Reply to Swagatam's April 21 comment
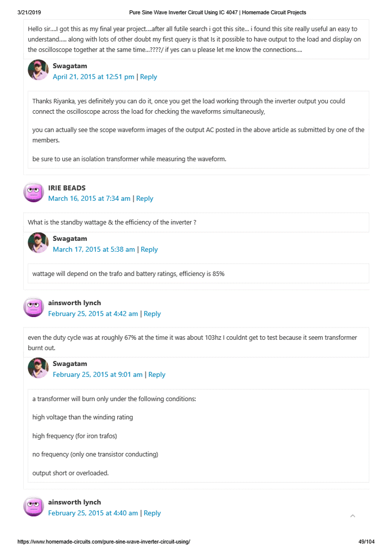The image size is (392, 555). pyautogui.click(x=148, y=77)
